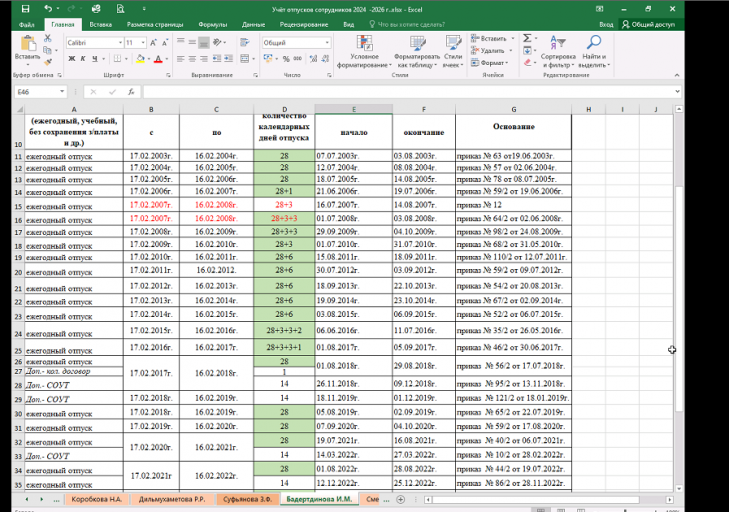Click the vertical scrollbar down arrow
The width and height of the screenshot is (729, 512).
pyautogui.click(x=679, y=488)
